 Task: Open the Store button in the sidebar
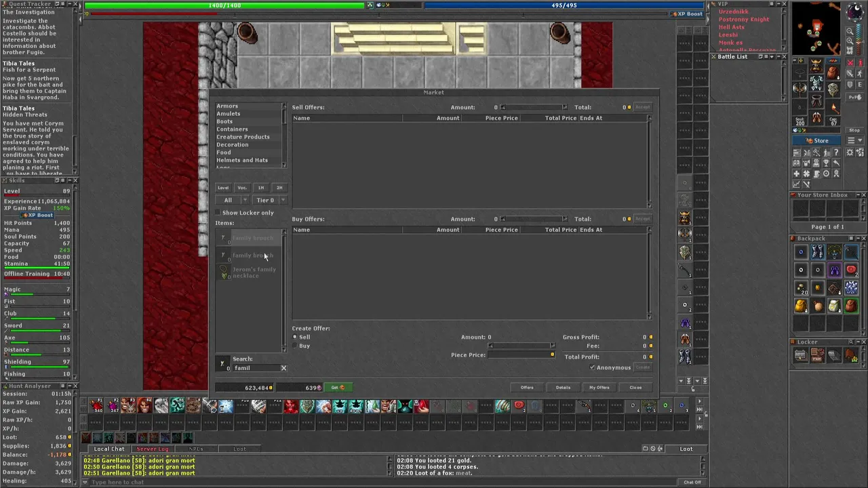(816, 140)
